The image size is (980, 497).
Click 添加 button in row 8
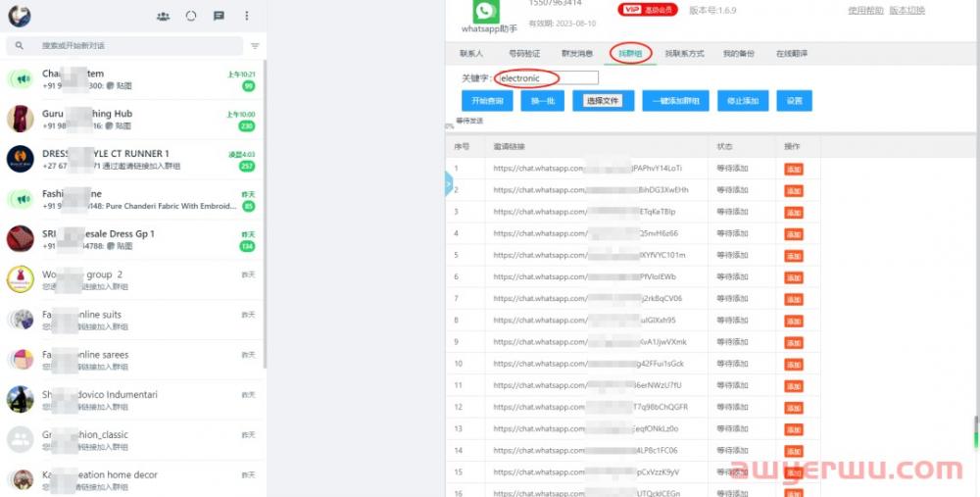click(x=794, y=321)
